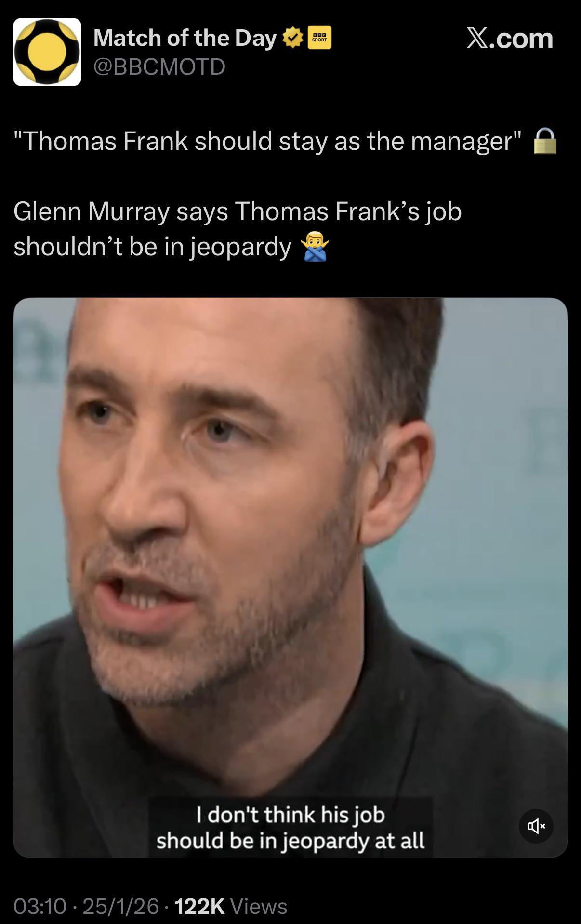The height and width of the screenshot is (924, 581).
Task: Click the "Thomas Frank should stay as the manager" quote
Action: [x=267, y=141]
